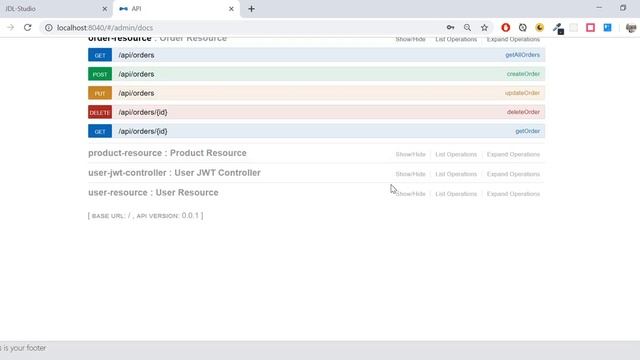Screen dimensions: 640x360
Task: Click the pale blank extension icon
Action: pos(573,28)
